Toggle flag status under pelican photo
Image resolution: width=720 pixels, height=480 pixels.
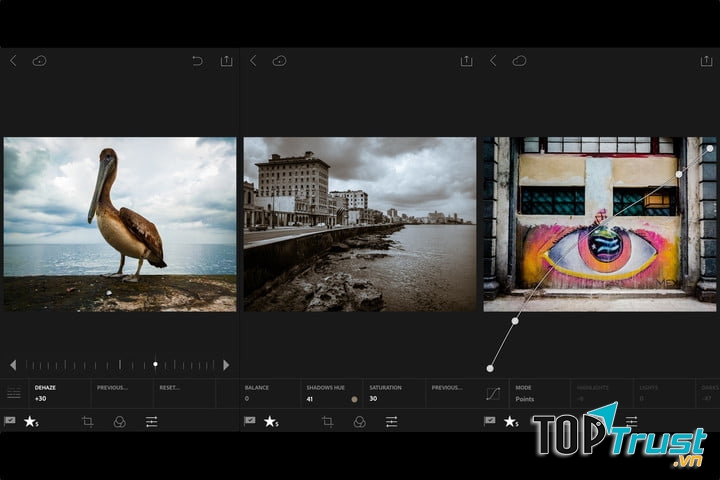[x=10, y=421]
